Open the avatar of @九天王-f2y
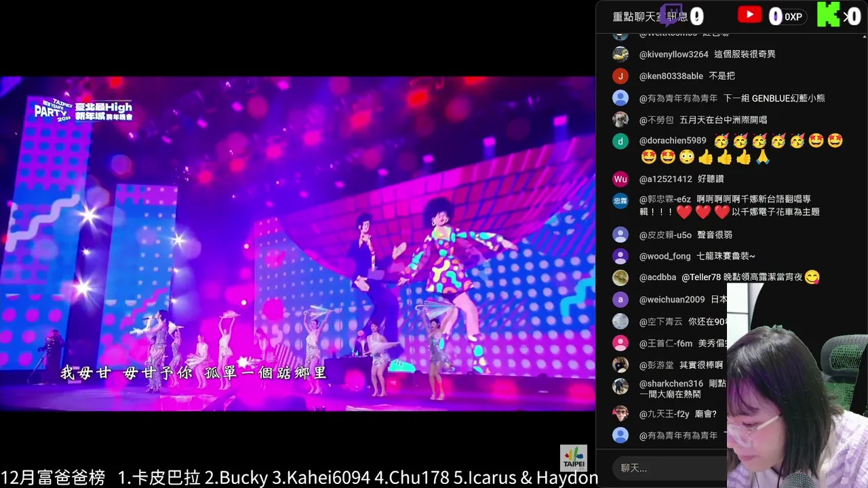The height and width of the screenshot is (488, 868). (x=620, y=413)
